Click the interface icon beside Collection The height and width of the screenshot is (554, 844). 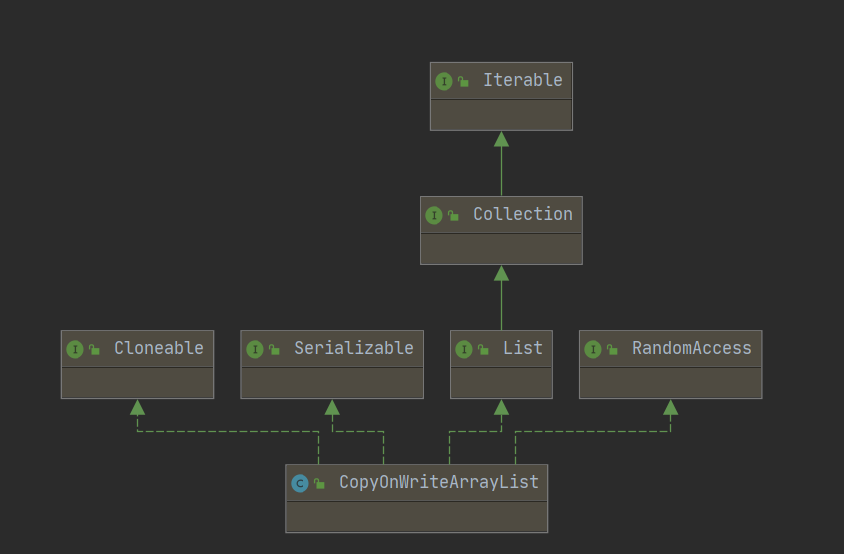click(x=434, y=215)
